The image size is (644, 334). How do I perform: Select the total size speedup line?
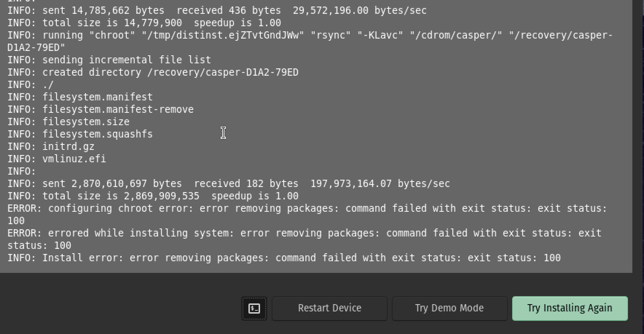click(153, 196)
